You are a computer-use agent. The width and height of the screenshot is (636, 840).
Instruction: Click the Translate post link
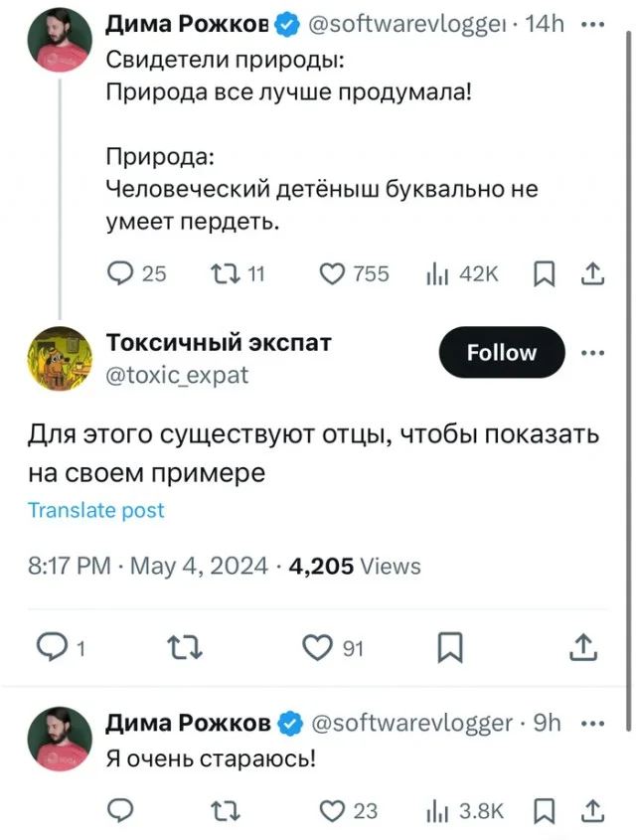click(x=95, y=510)
